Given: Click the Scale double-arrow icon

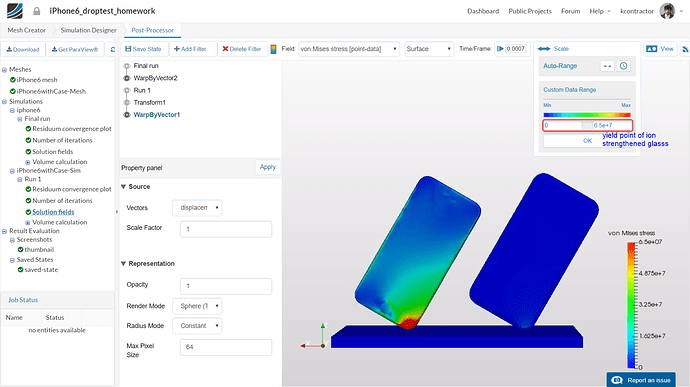Looking at the screenshot, I should click(x=544, y=49).
